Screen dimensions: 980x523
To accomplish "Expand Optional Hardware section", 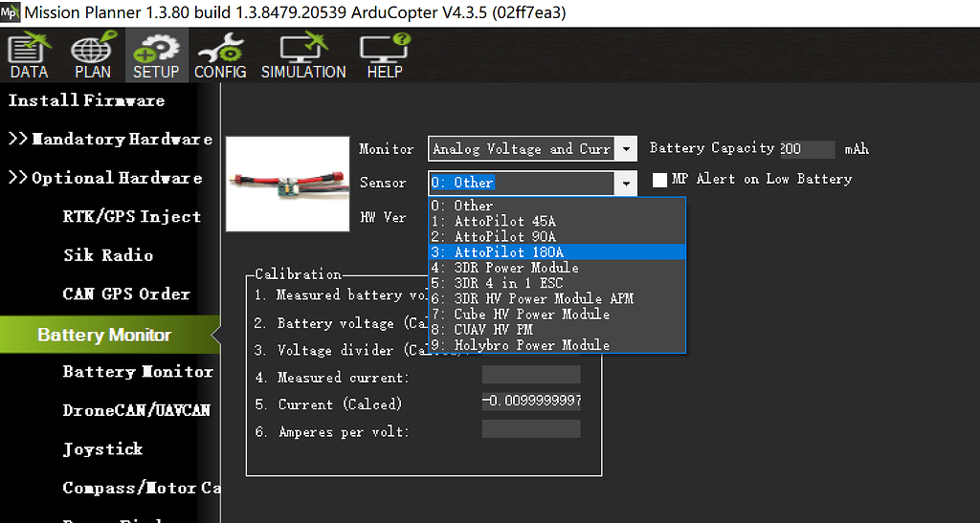I will click(x=105, y=178).
